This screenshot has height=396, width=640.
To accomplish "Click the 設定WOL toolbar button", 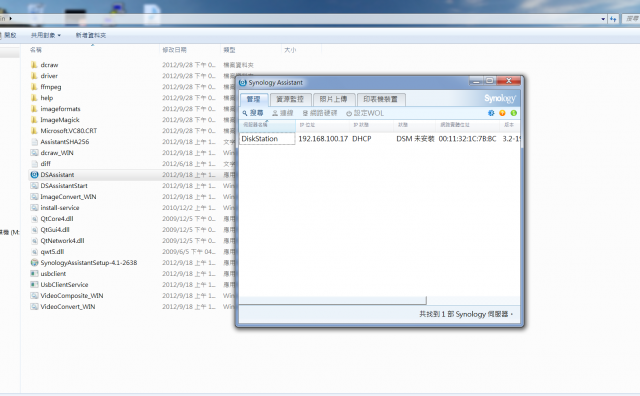I will 365,113.
